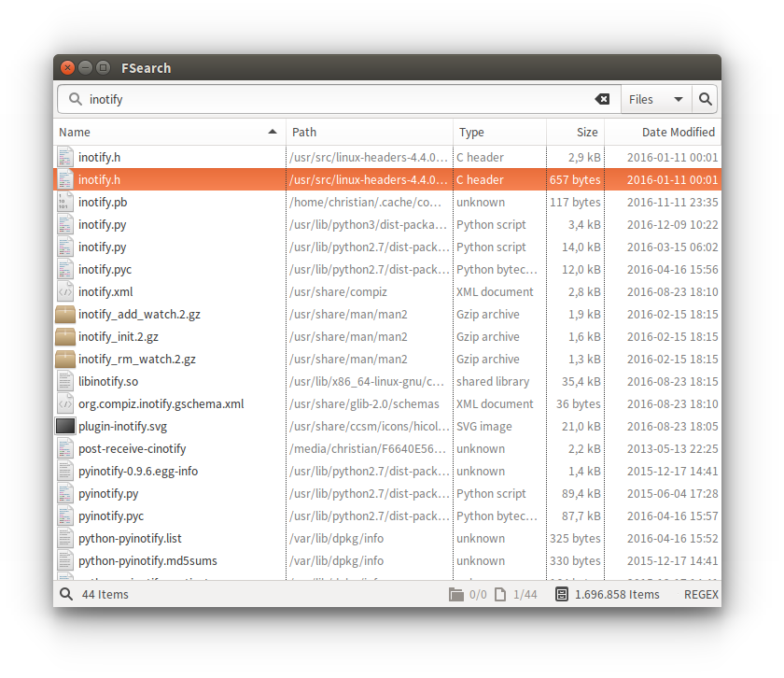Click the libinotify.so file icon

(x=64, y=381)
